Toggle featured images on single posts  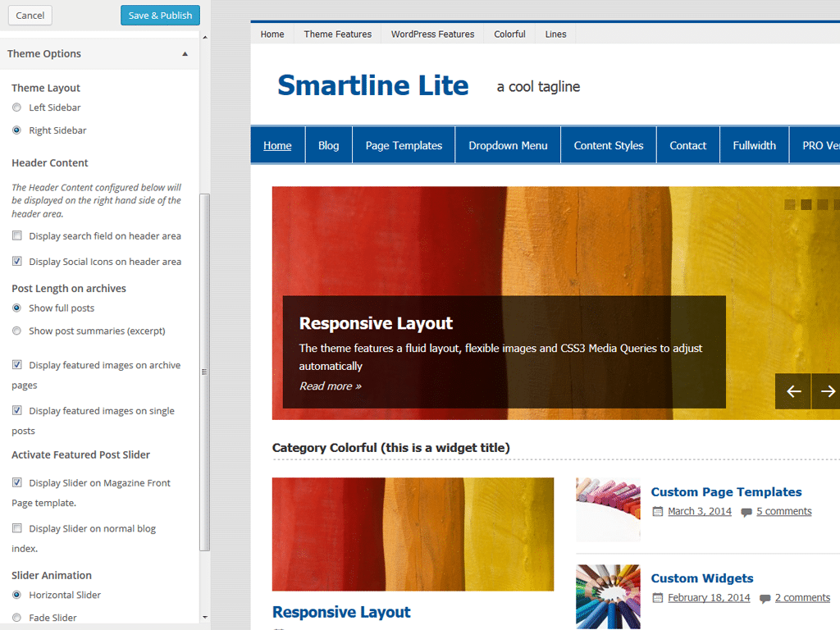point(17,410)
